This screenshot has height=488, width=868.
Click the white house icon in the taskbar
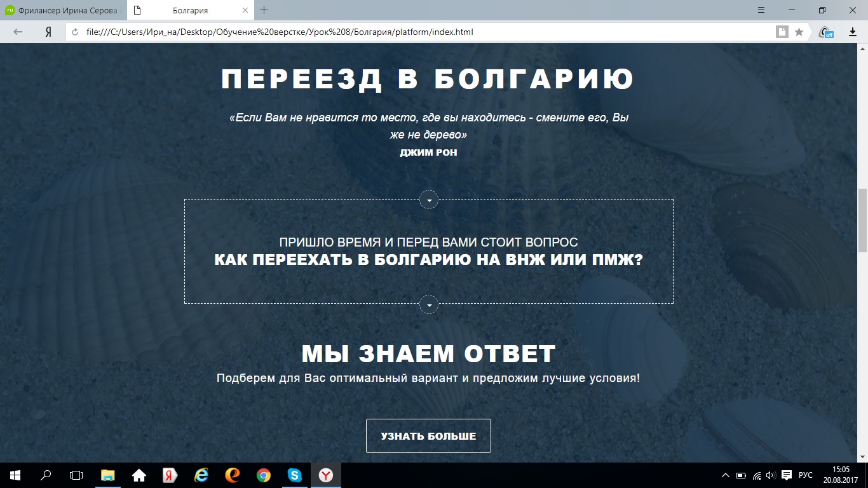point(139,475)
